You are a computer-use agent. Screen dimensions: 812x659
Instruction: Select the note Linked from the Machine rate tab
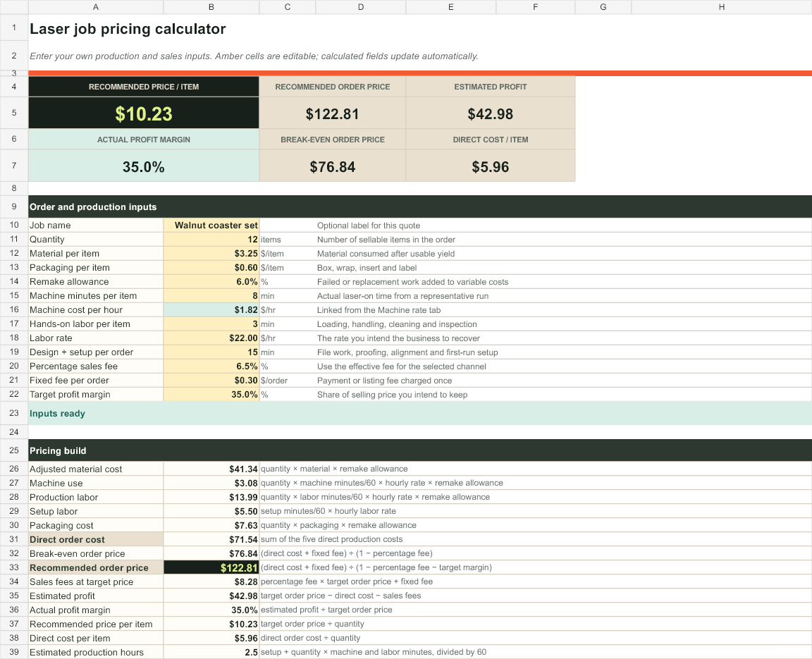point(379,310)
